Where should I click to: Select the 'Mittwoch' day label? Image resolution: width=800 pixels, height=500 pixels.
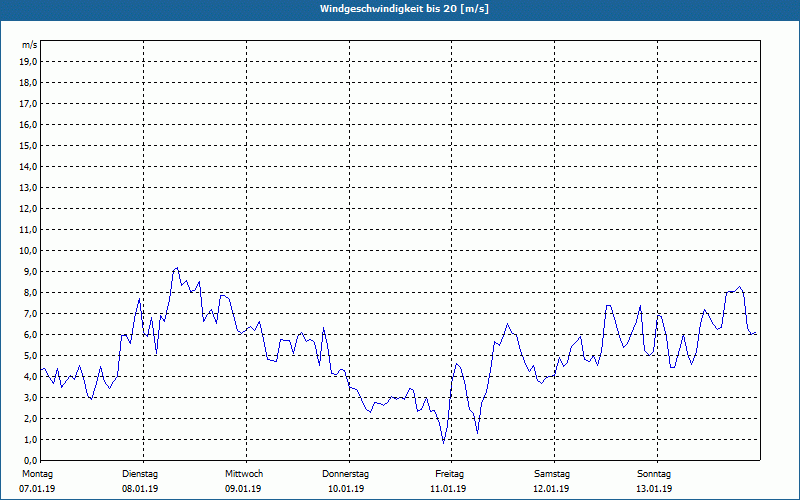point(244,474)
